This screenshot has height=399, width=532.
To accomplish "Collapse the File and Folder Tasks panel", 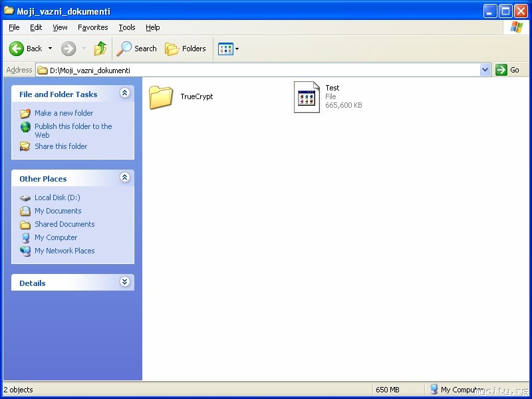I will (x=124, y=93).
